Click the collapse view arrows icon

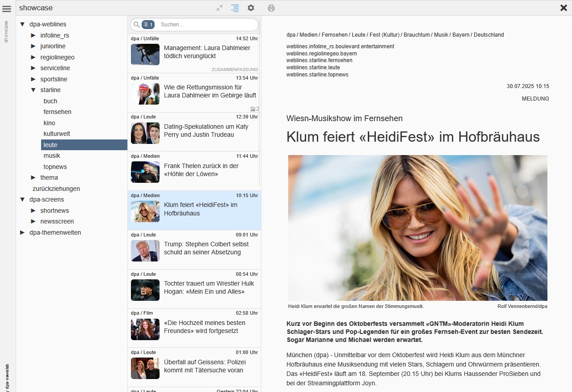point(219,8)
